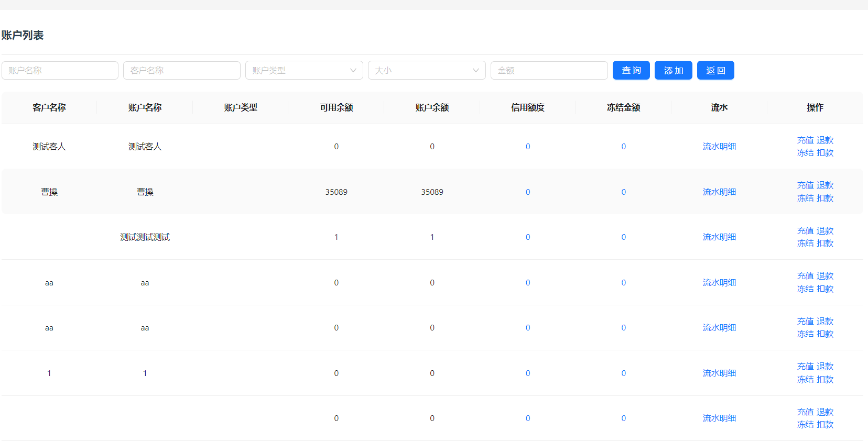This screenshot has width=868, height=442.
Task: Click 冻结 in the 测试客人 row
Action: click(x=805, y=153)
